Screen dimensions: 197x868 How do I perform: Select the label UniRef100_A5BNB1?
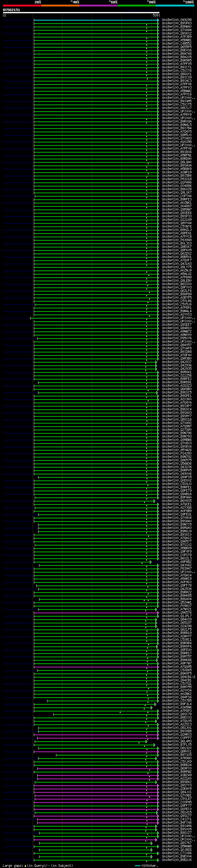click(177, 40)
